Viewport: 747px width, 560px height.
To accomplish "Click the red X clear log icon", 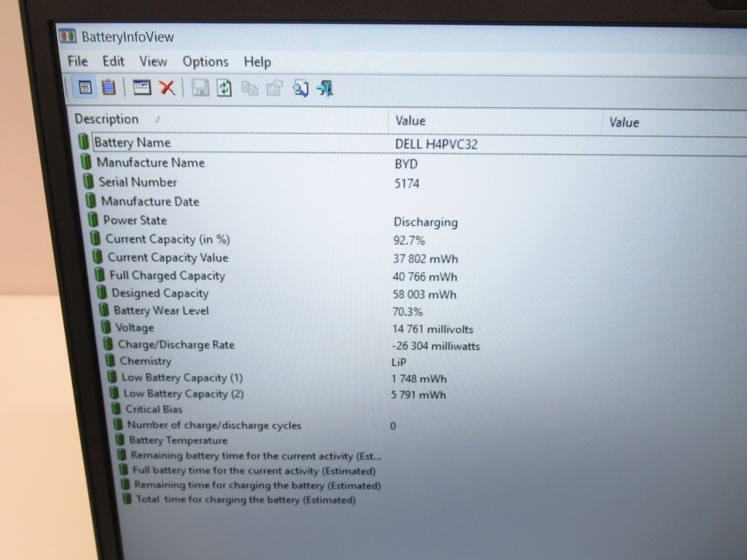I will click(167, 88).
